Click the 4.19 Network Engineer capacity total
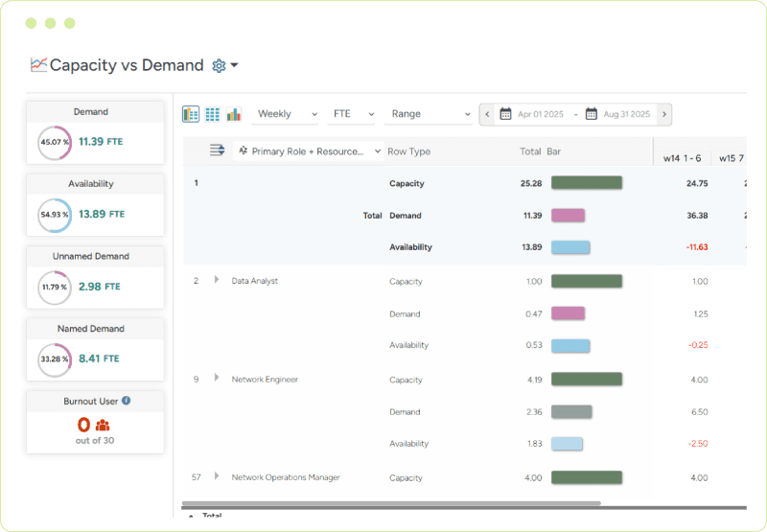The width and height of the screenshot is (767, 532). click(535, 380)
